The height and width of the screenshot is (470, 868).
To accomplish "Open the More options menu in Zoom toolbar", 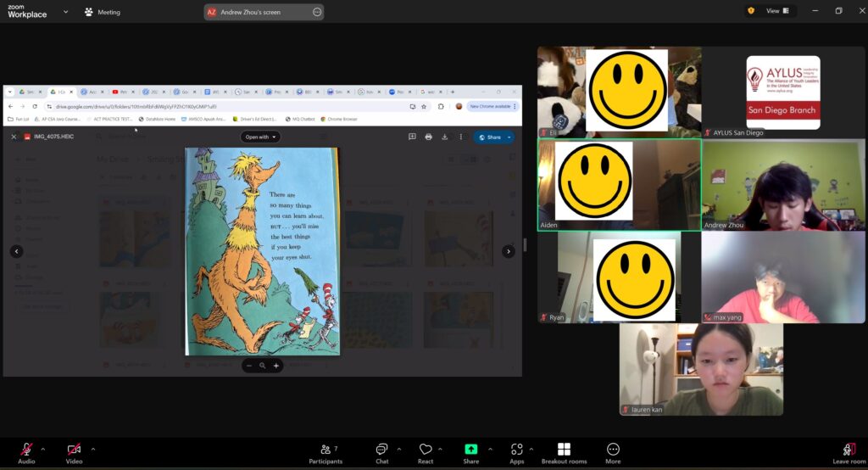I will tap(613, 453).
